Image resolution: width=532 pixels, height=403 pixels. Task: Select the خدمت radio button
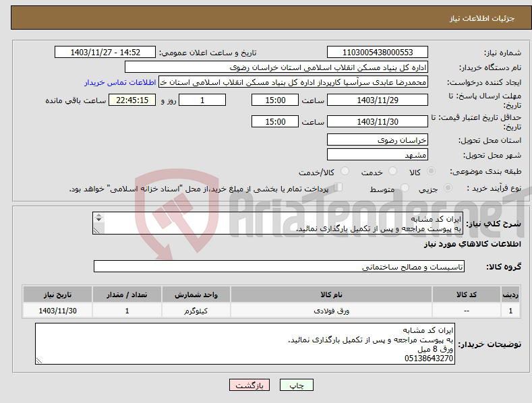(392, 171)
